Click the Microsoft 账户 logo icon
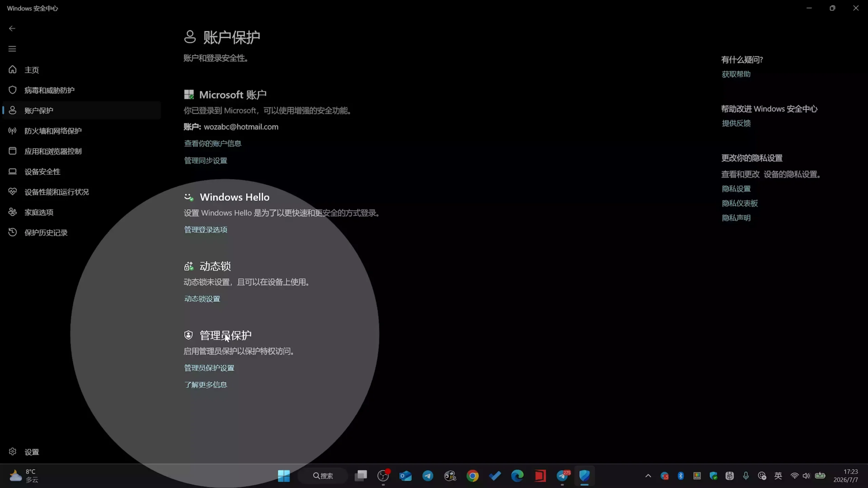Image resolution: width=868 pixels, height=488 pixels. [x=189, y=95]
